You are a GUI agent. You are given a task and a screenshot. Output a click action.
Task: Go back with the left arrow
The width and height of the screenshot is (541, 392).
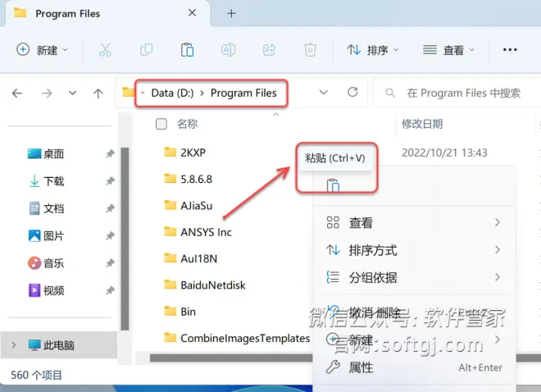(17, 93)
